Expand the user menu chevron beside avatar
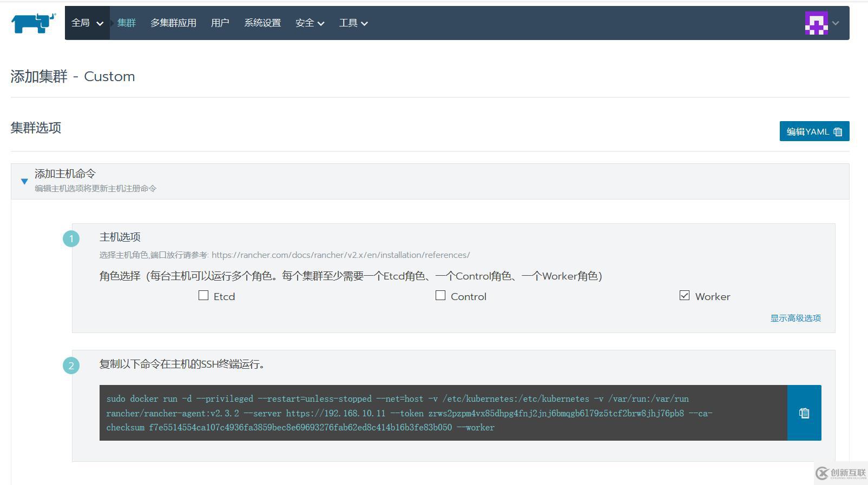The width and height of the screenshot is (868, 485). (836, 23)
